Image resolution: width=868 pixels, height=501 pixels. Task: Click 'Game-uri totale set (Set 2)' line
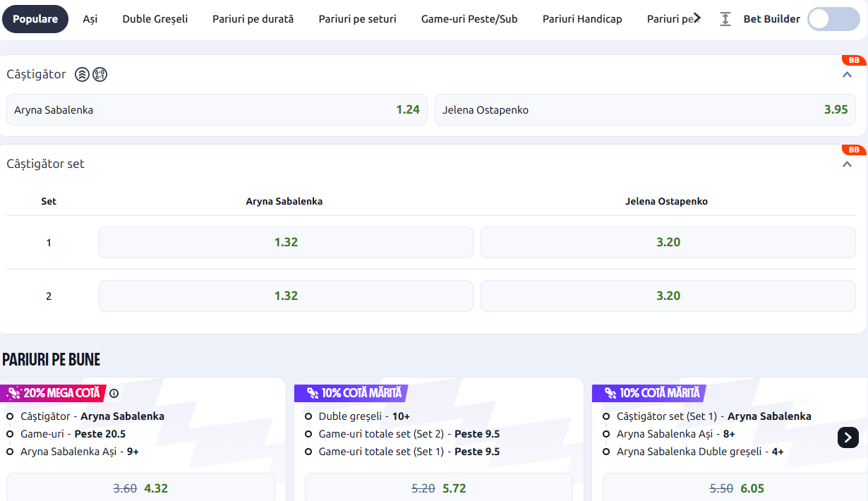409,434
